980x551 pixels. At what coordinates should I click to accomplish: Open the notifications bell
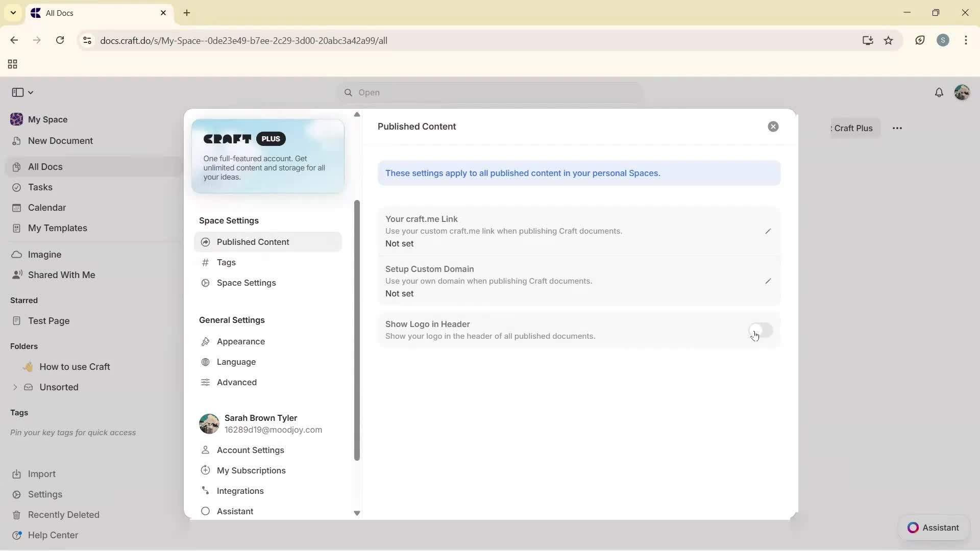pos(940,92)
